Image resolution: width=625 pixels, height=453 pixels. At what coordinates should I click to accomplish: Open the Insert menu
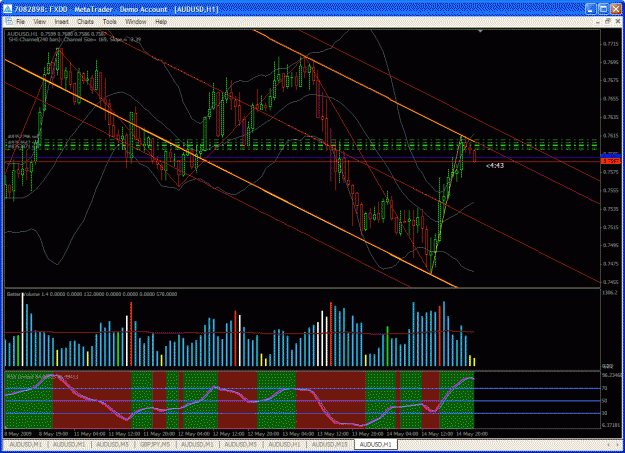[61, 22]
